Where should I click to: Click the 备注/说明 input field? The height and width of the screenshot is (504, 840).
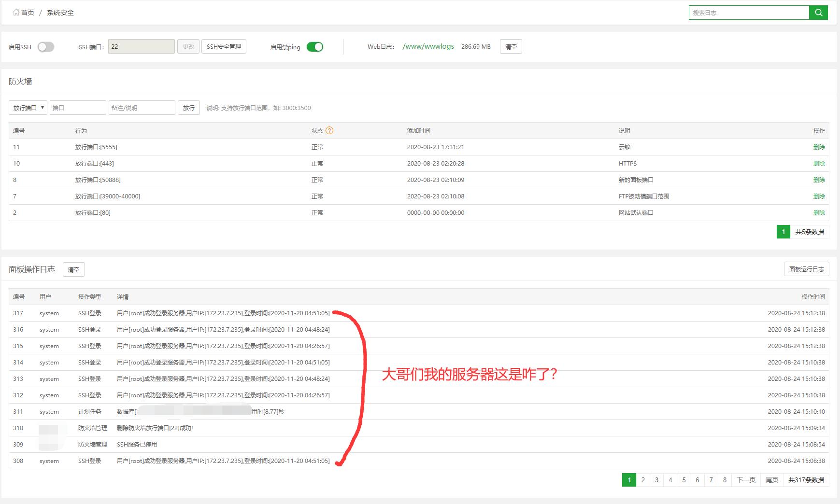click(x=142, y=108)
